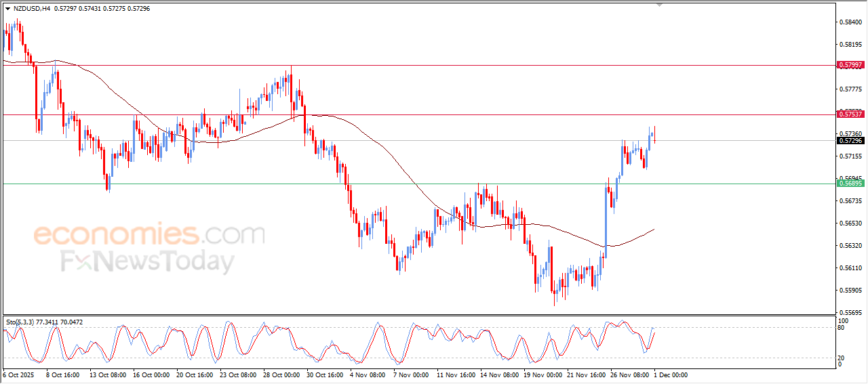
Task: Click the 0.55905 label on price scale
Action: (850, 291)
